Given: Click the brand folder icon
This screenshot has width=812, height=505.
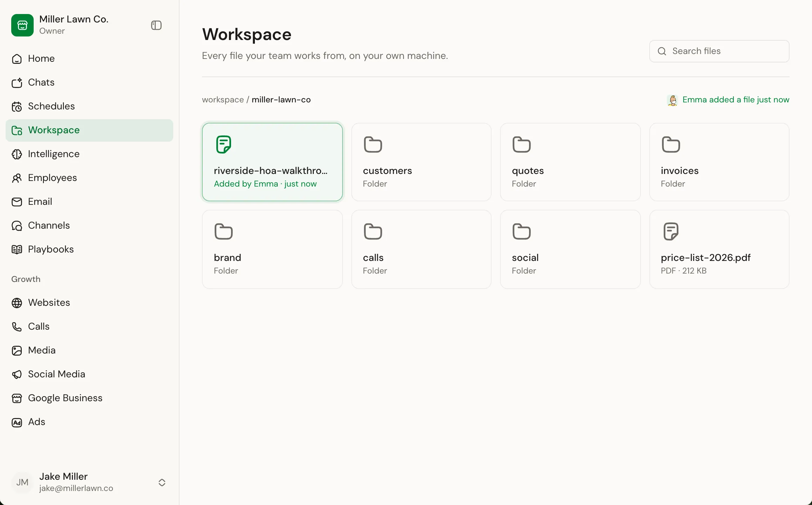Looking at the screenshot, I should (x=224, y=231).
